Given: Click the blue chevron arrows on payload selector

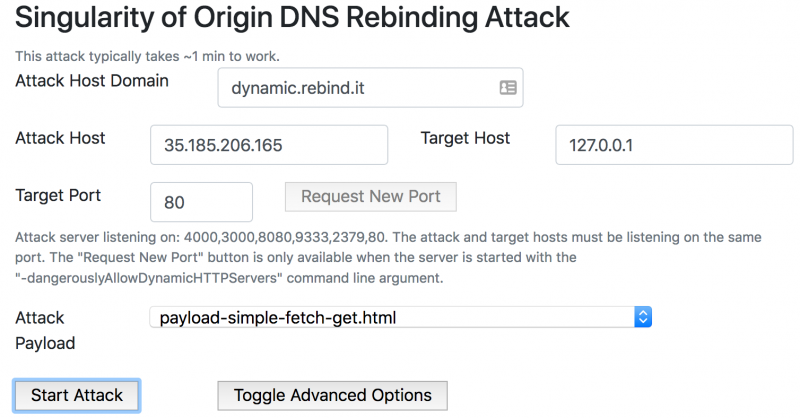Looking at the screenshot, I should coord(643,318).
